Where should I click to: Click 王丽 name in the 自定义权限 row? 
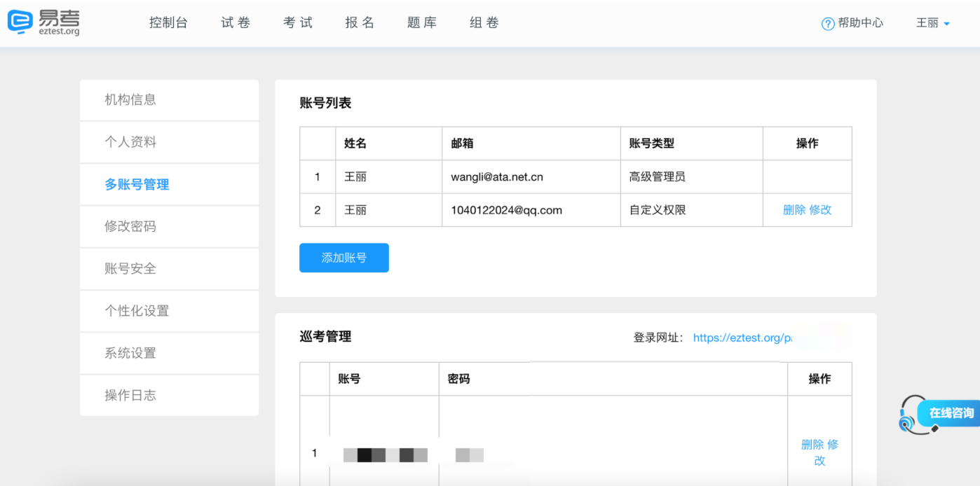355,210
